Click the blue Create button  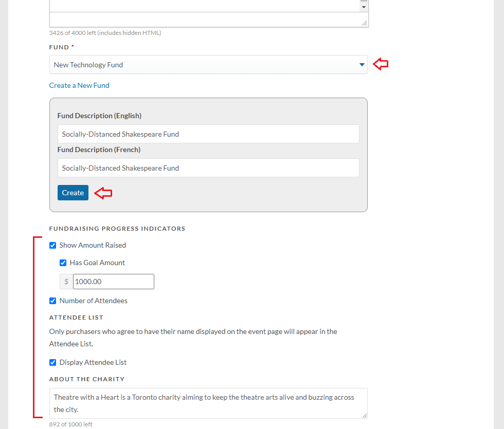[x=73, y=193]
